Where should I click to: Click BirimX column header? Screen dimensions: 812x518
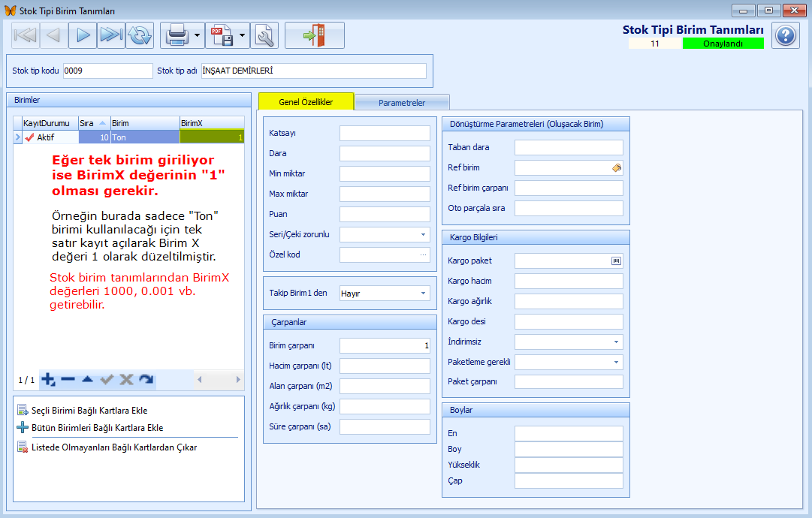[x=212, y=123]
